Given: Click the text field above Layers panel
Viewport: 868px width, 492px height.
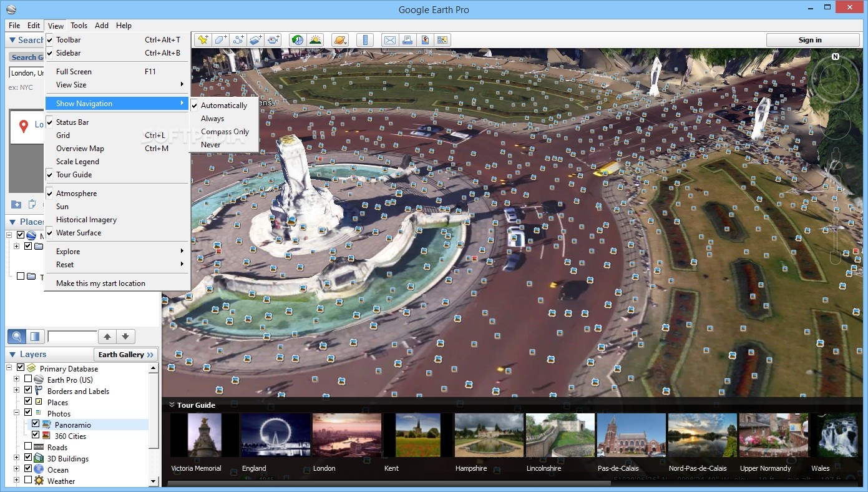Looking at the screenshot, I should tap(72, 337).
